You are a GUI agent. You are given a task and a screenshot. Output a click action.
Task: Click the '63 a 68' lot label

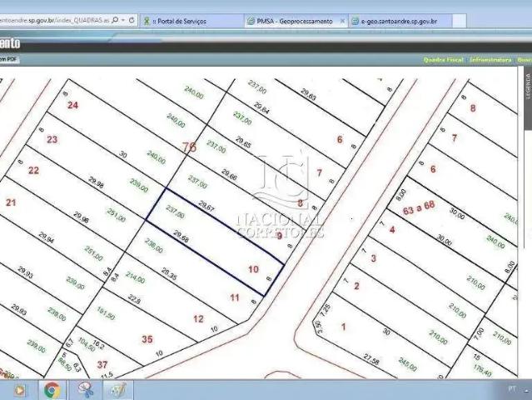[x=419, y=207]
